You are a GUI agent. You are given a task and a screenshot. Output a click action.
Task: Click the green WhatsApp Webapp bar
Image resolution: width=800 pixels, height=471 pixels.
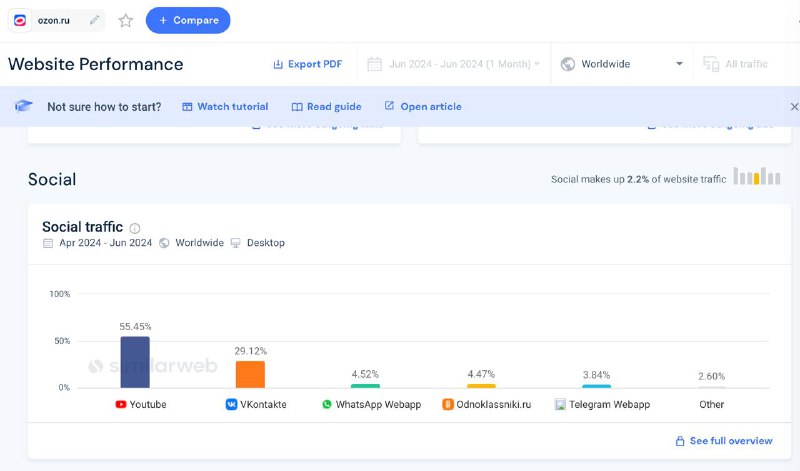365,386
